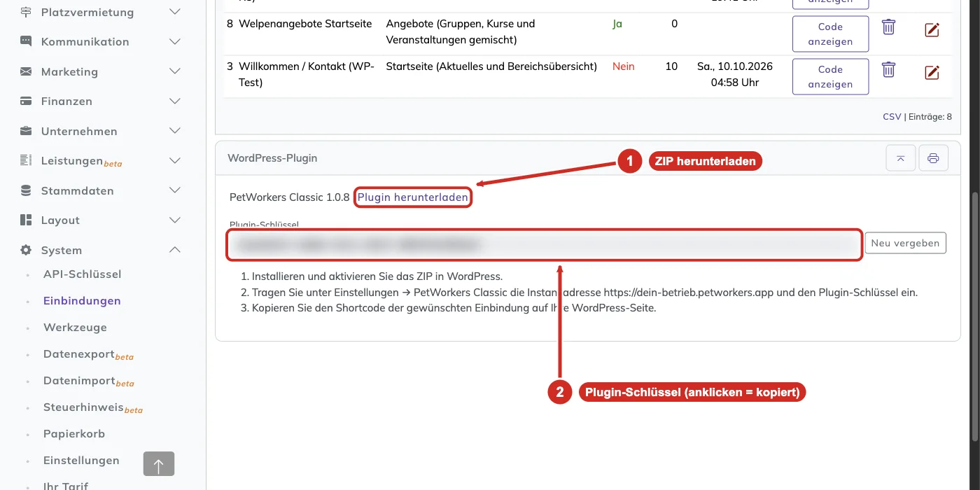This screenshot has height=490, width=980.
Task: Delete the Welpenangebote Startseite embedding
Action: [888, 27]
